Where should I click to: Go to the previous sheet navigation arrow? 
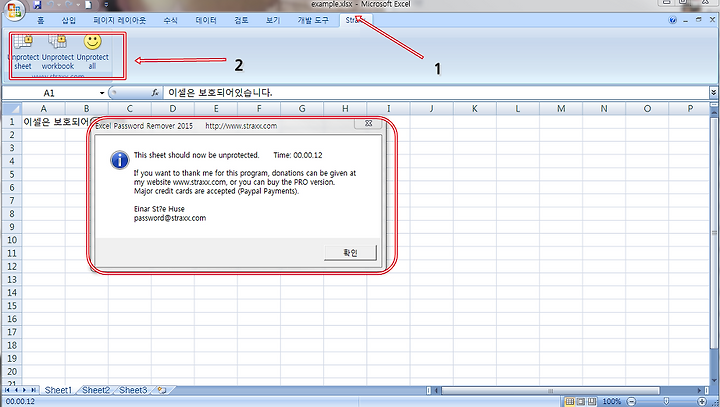16,390
